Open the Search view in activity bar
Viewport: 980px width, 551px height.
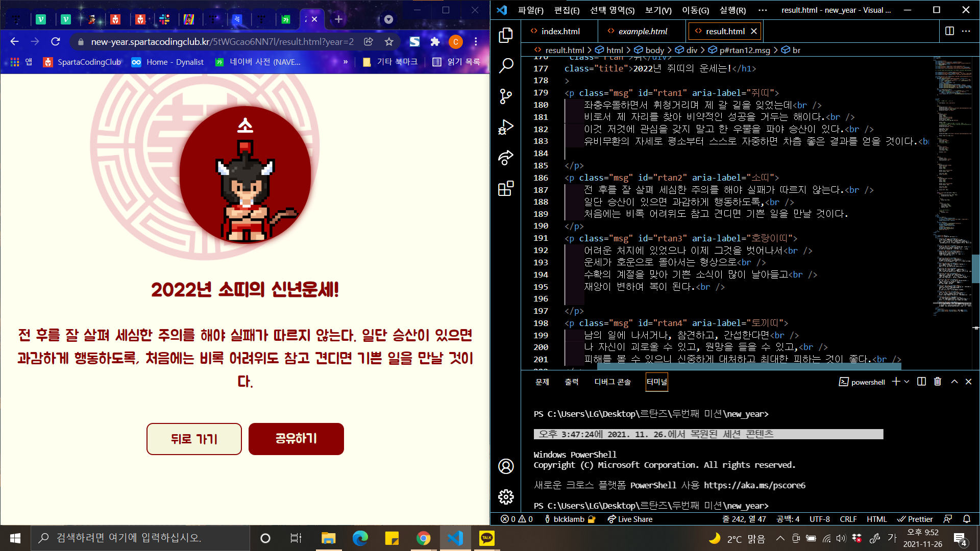pyautogui.click(x=505, y=66)
